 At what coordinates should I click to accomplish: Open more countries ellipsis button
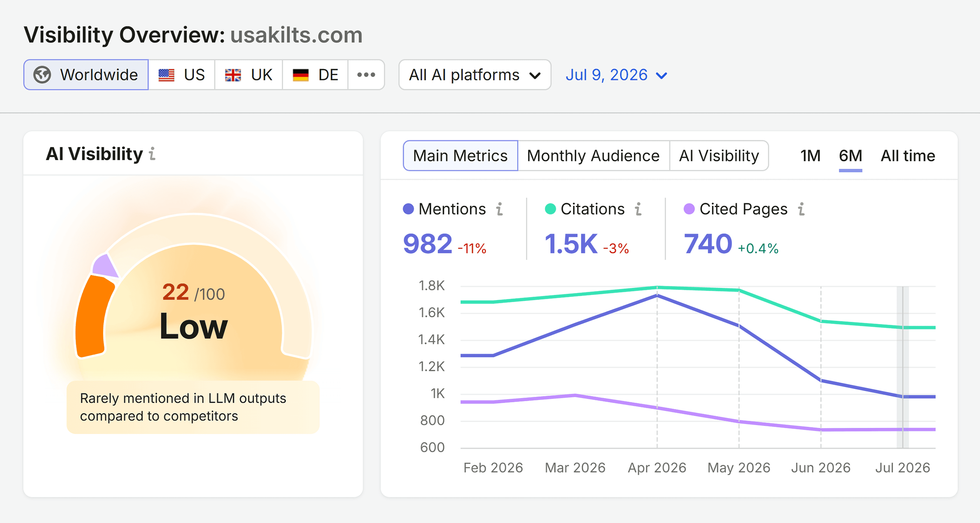(366, 75)
